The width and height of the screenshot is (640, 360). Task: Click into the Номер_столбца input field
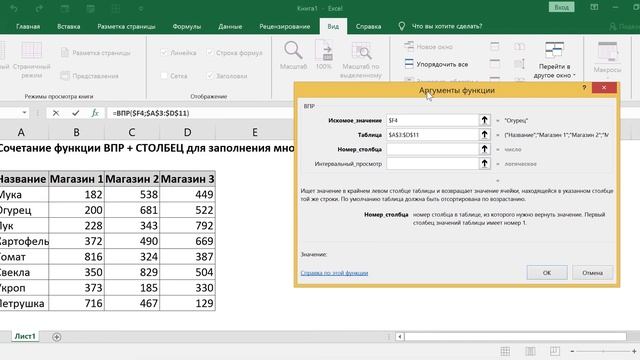[432, 149]
